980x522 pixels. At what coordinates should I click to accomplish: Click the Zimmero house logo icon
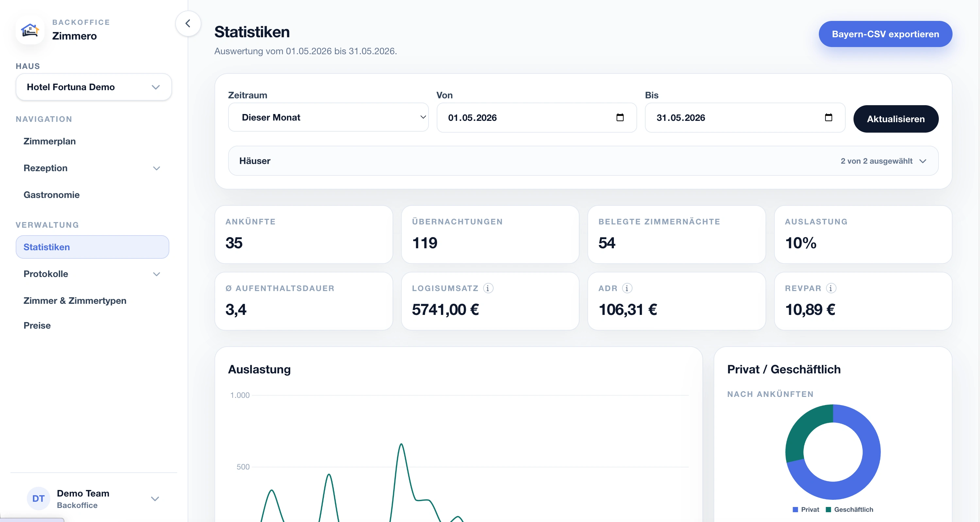(x=30, y=30)
